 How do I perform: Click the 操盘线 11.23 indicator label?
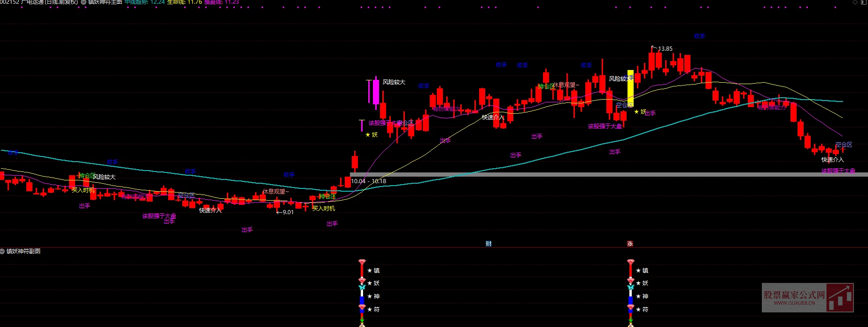point(221,2)
